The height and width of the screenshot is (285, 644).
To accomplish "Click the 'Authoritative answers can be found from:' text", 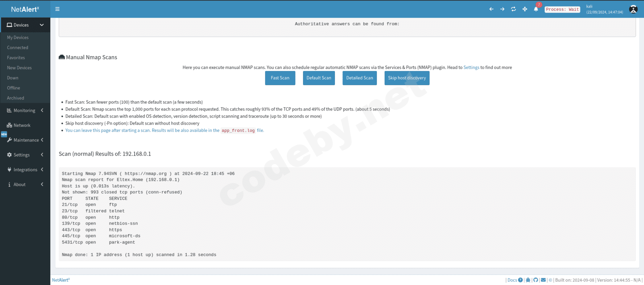I will pos(347,24).
